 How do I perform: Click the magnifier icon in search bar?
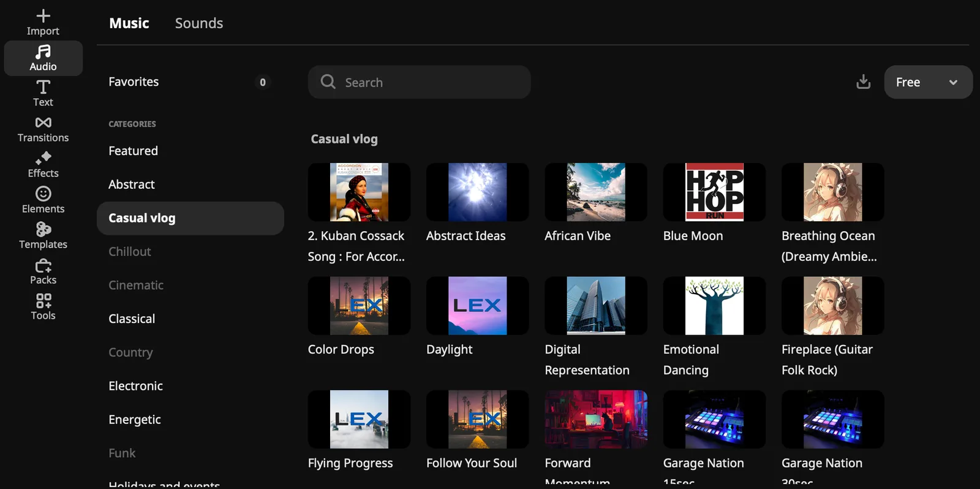(x=328, y=81)
